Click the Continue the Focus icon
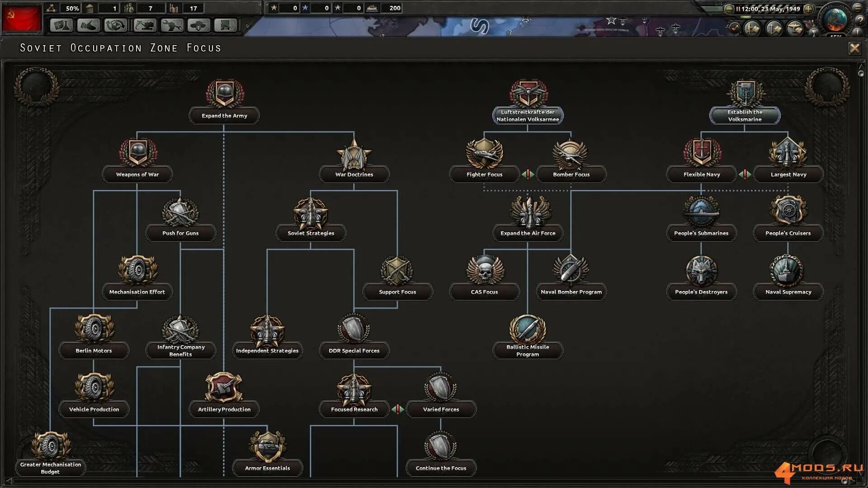This screenshot has height=488, width=868. click(x=441, y=446)
